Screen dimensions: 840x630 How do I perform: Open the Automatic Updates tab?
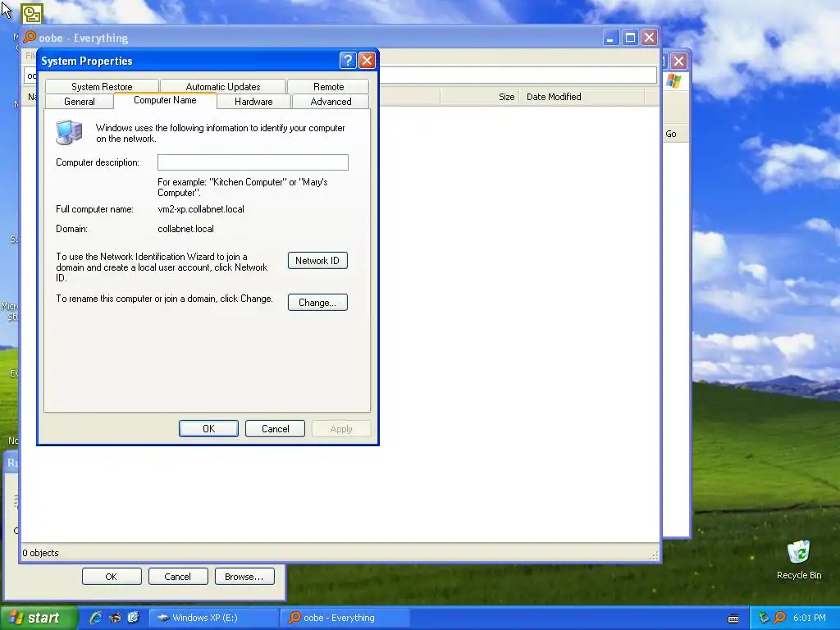click(x=223, y=86)
